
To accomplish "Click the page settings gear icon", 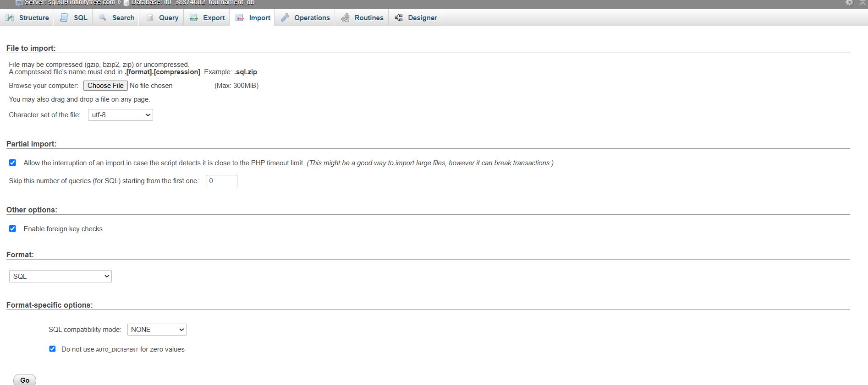I will pyautogui.click(x=849, y=3).
